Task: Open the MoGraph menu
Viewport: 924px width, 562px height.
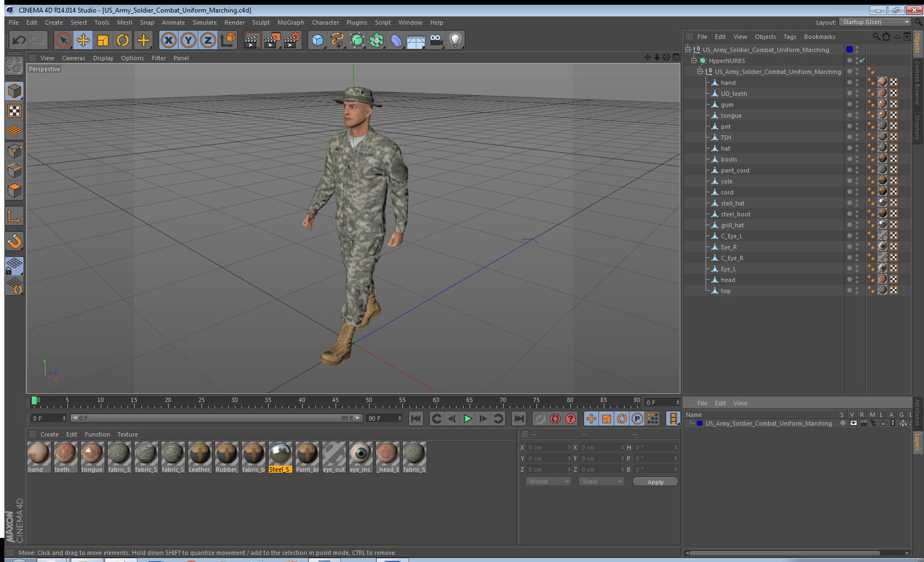Action: point(291,22)
